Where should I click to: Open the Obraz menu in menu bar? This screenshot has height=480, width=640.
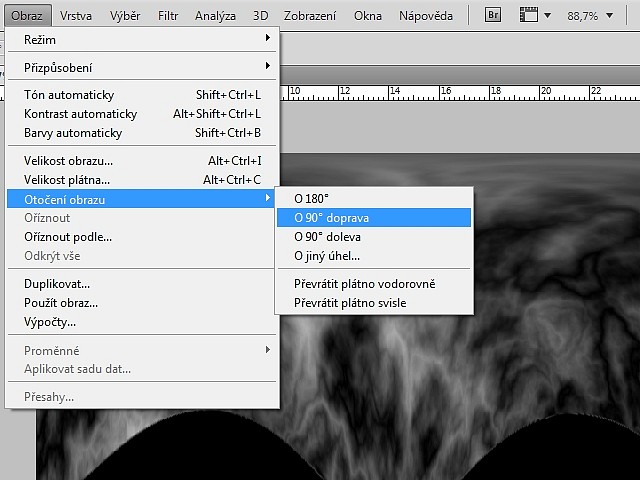click(27, 16)
